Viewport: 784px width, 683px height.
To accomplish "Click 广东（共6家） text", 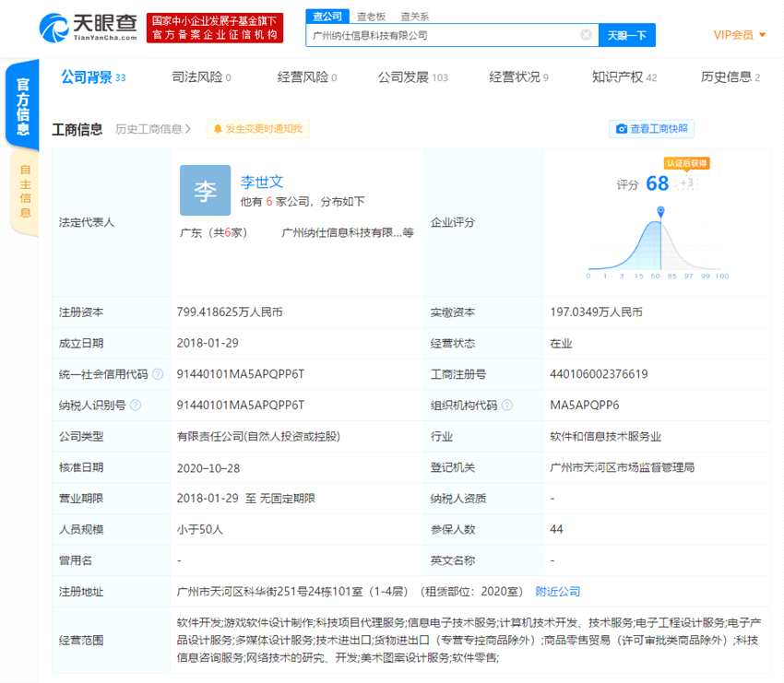I will point(213,232).
